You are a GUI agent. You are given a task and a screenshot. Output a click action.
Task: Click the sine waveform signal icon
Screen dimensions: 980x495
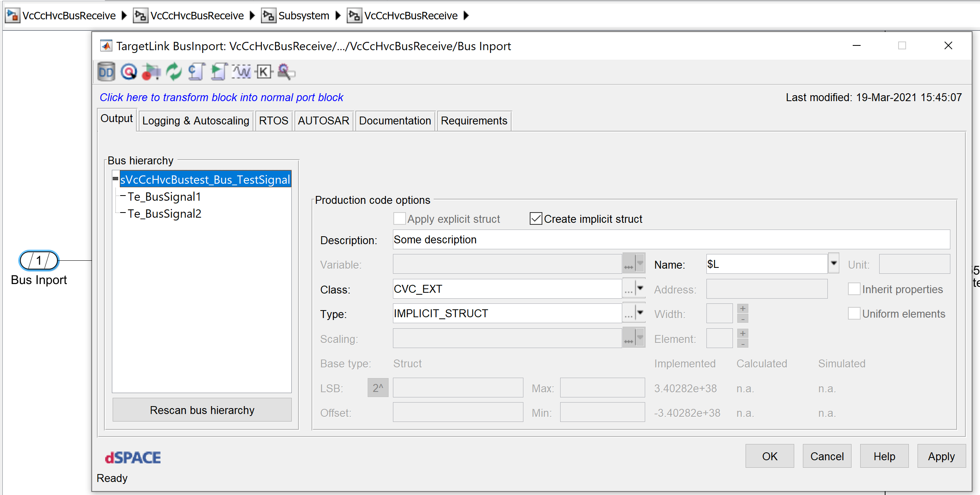pyautogui.click(x=242, y=72)
